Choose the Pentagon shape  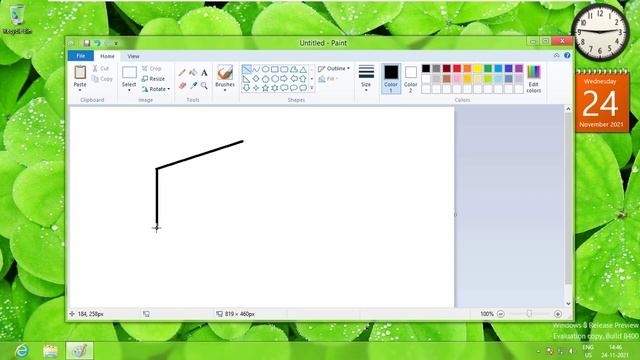(265, 78)
